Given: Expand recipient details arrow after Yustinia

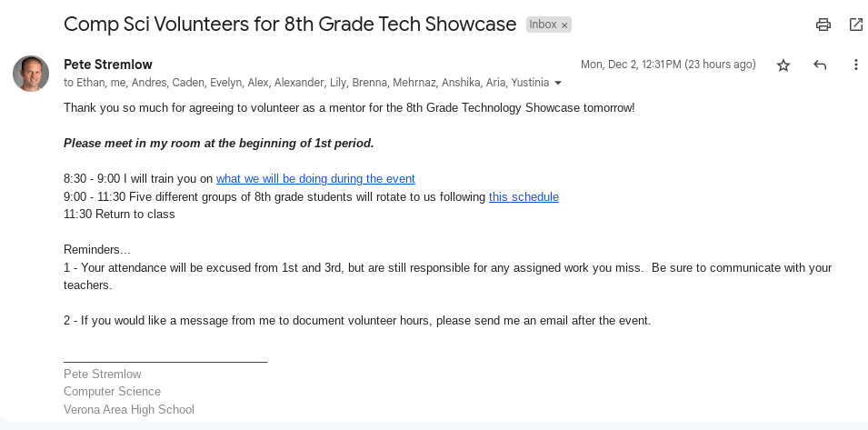Looking at the screenshot, I should (x=558, y=83).
